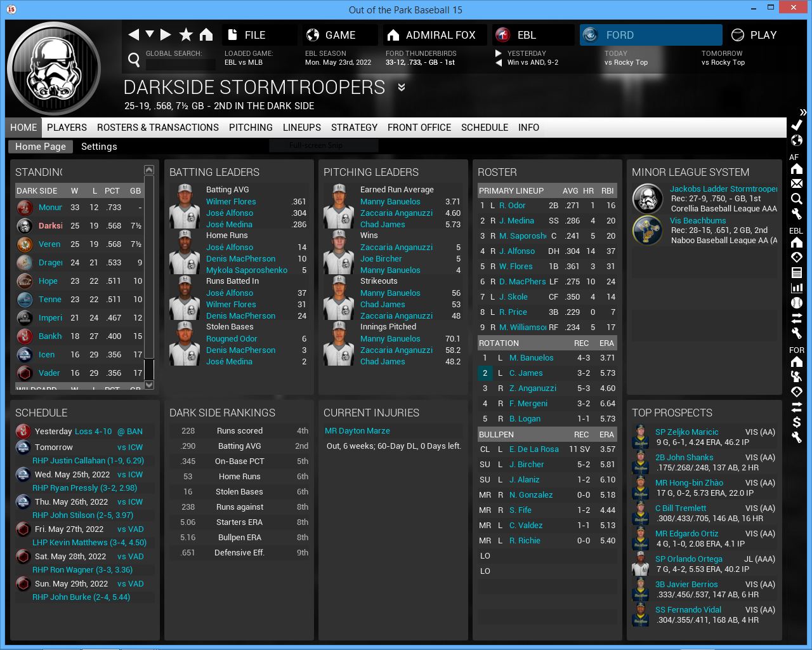Viewport: 812px width, 650px height.
Task: Click the yesterday play arrow icon
Action: pyautogui.click(x=499, y=53)
